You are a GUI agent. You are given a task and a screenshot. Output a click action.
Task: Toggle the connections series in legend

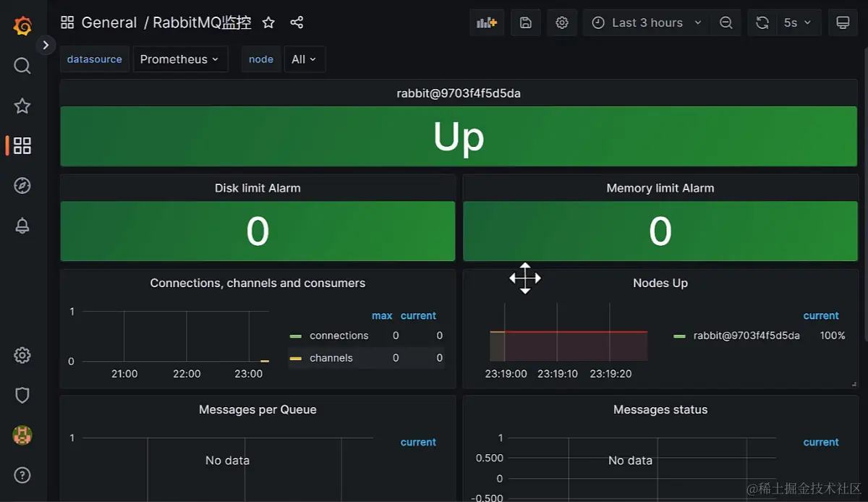click(x=339, y=336)
